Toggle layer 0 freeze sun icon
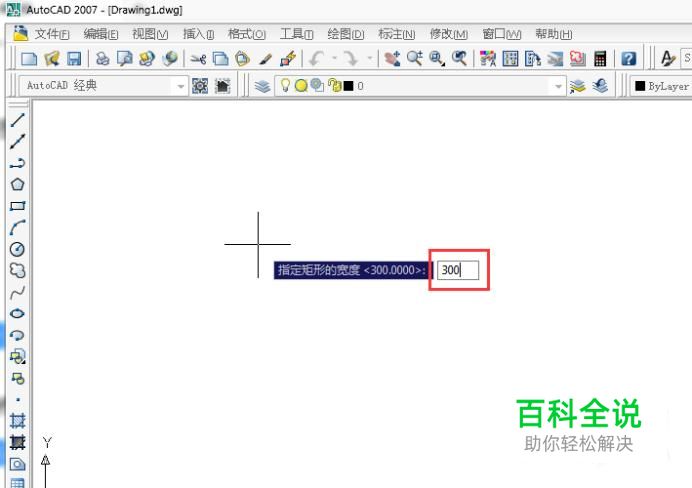 [301, 86]
